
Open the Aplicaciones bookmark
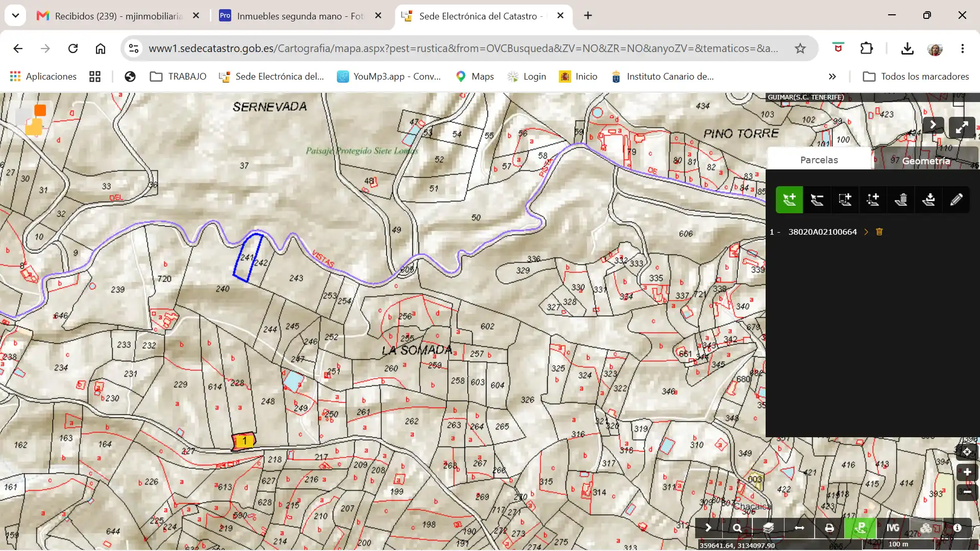coord(43,77)
